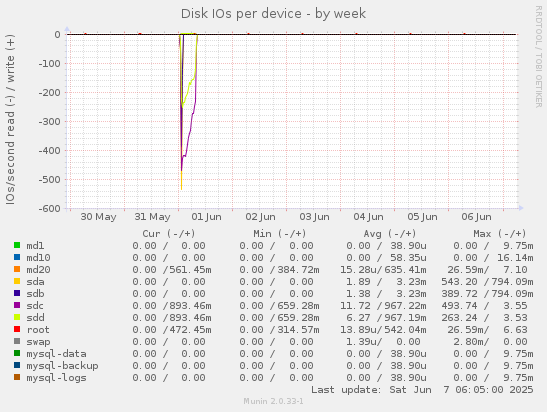Screen dimensions: 547x412
Task: Select the root legend label
Action: pyautogui.click(x=38, y=330)
